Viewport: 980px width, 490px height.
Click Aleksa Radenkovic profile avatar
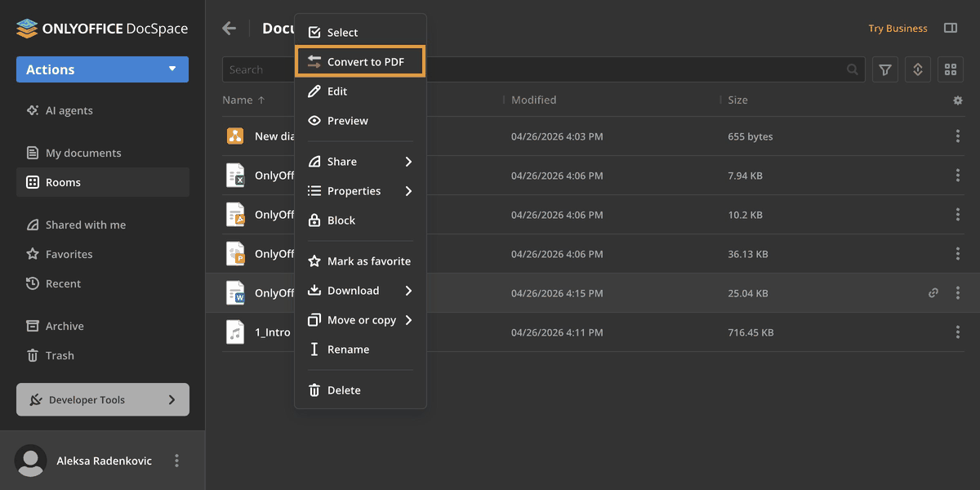point(31,461)
